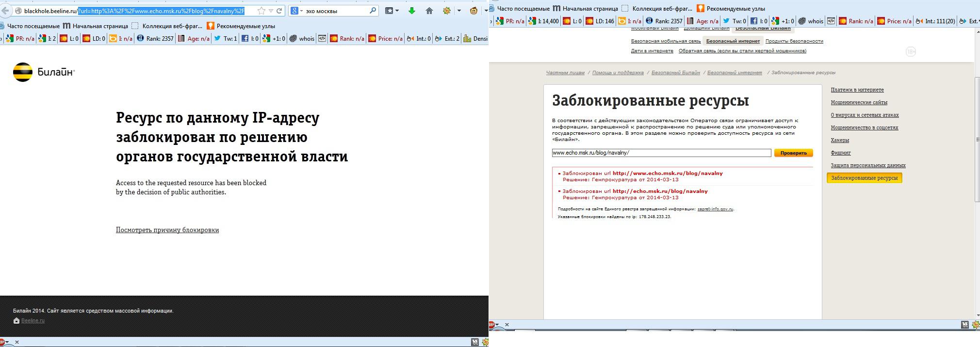Click Facebook icon in left SEO bar
Viewport: 980px width, 347px height.
(245, 39)
